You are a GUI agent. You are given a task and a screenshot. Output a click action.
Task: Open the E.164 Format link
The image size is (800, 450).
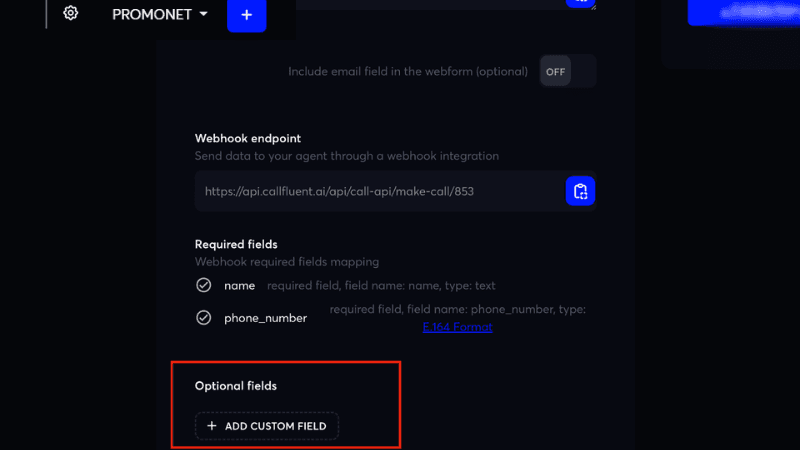tap(457, 327)
